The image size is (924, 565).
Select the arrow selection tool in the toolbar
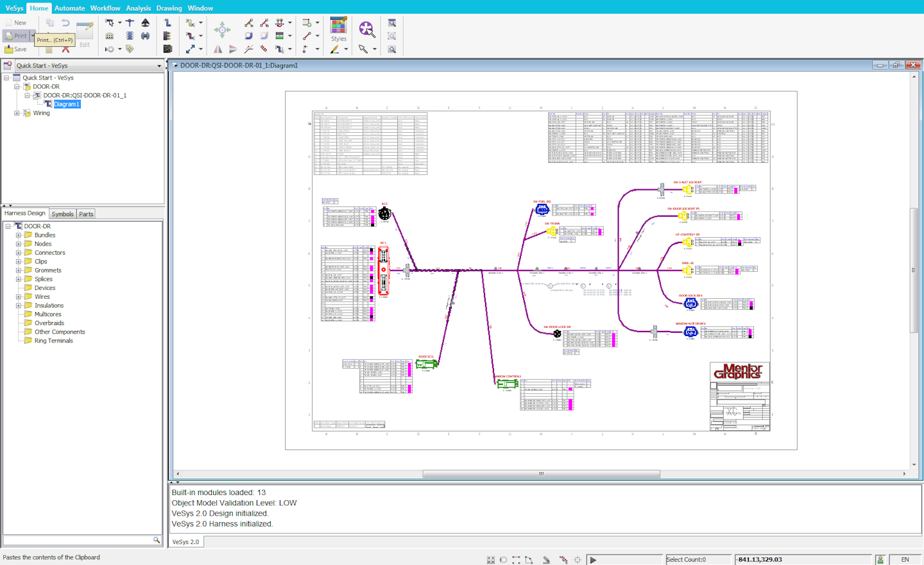(x=363, y=49)
